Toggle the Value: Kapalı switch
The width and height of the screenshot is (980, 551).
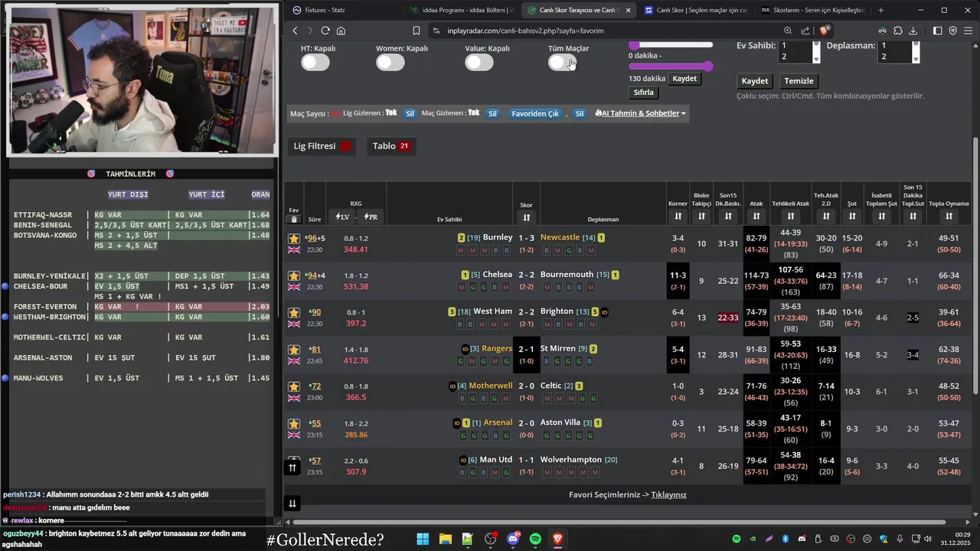pos(479,63)
